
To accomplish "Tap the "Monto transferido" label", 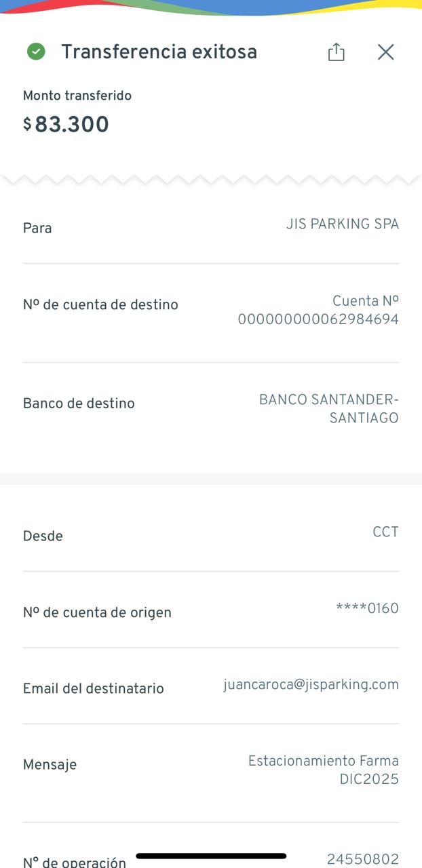I will coord(77,96).
